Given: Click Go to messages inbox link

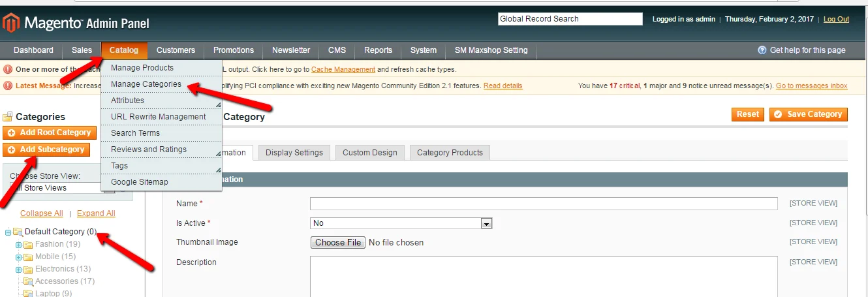Looking at the screenshot, I should (x=812, y=86).
